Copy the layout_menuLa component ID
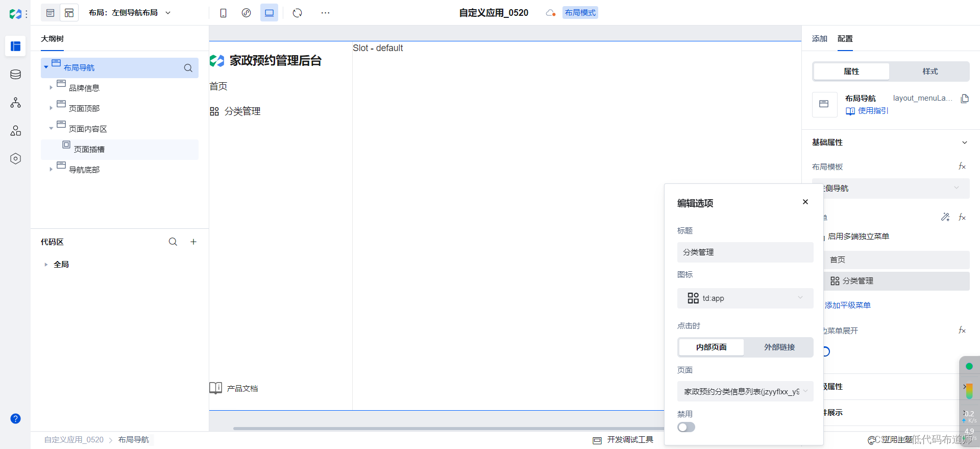980x449 pixels. pos(965,99)
